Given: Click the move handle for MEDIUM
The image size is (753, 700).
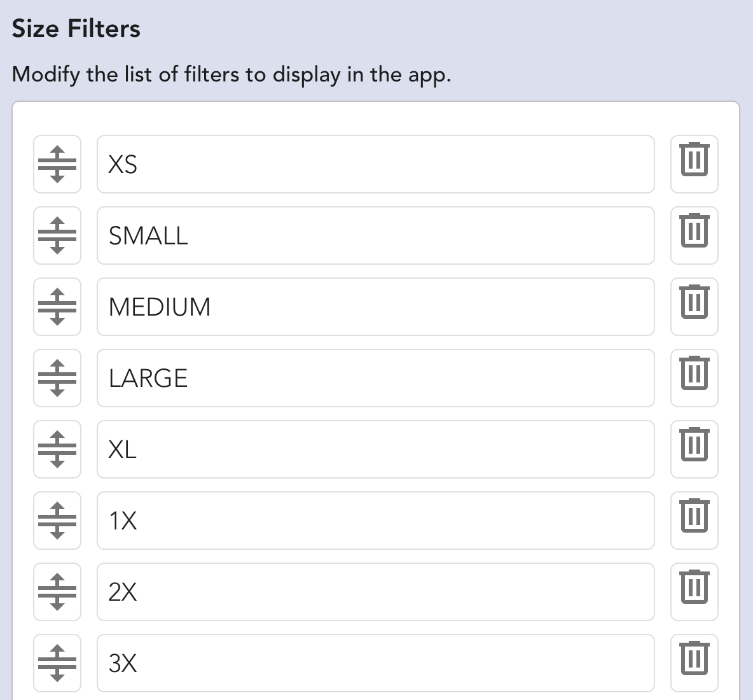Looking at the screenshot, I should pyautogui.click(x=57, y=307).
